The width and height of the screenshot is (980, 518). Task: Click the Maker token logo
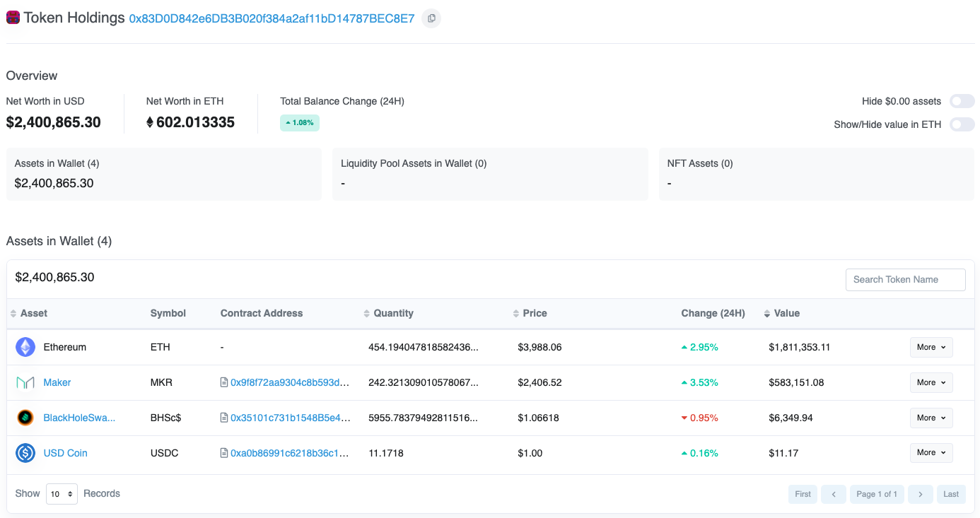pyautogui.click(x=25, y=382)
